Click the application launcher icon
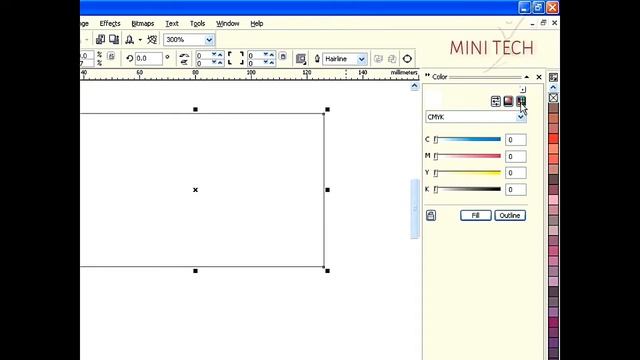 pos(129,40)
